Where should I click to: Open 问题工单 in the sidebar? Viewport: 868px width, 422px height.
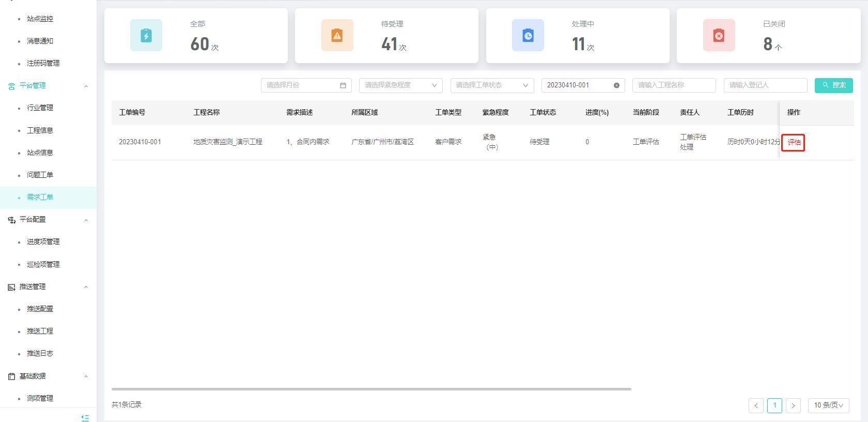(x=40, y=175)
